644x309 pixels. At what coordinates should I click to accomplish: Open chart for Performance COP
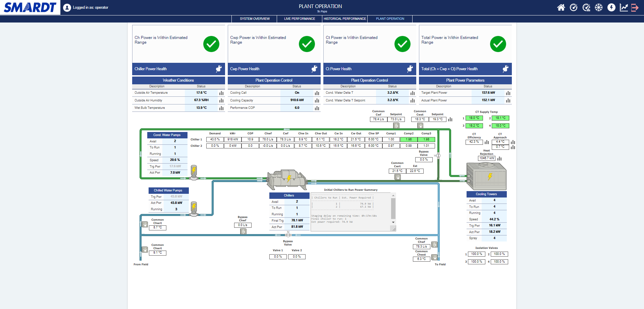317,108
